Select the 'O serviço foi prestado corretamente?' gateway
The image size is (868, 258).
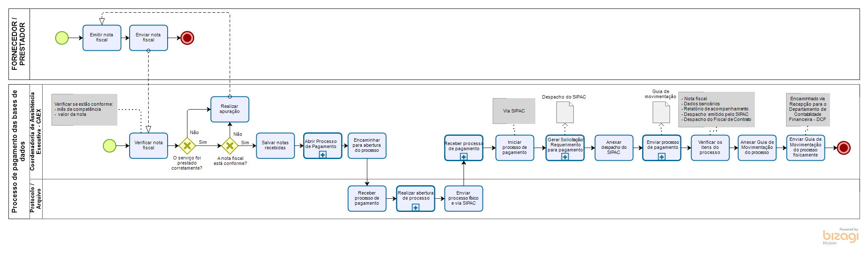point(187,146)
